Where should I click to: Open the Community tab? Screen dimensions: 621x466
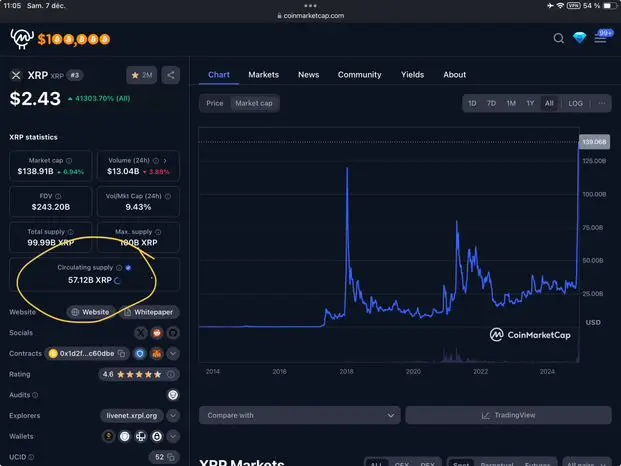(360, 74)
